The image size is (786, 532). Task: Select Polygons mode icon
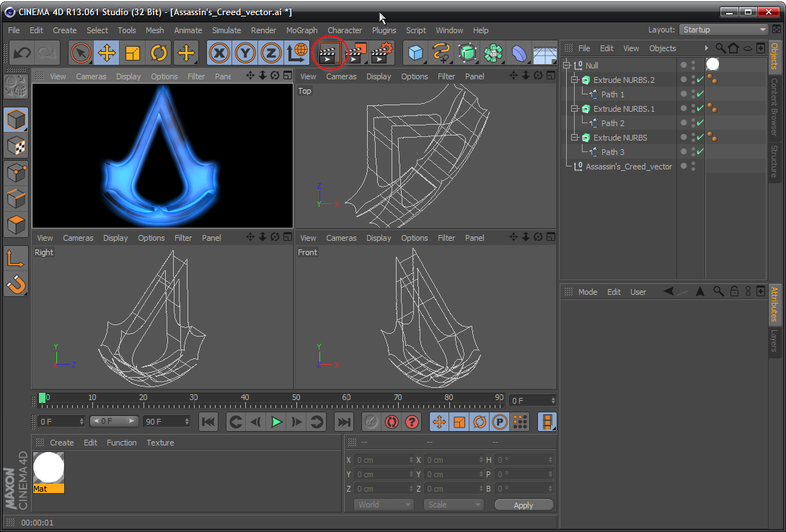16,225
